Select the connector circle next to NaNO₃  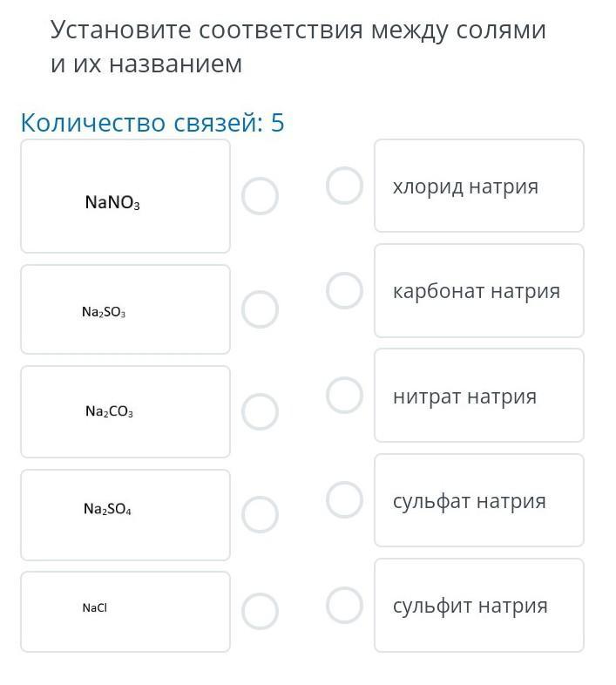tap(260, 196)
